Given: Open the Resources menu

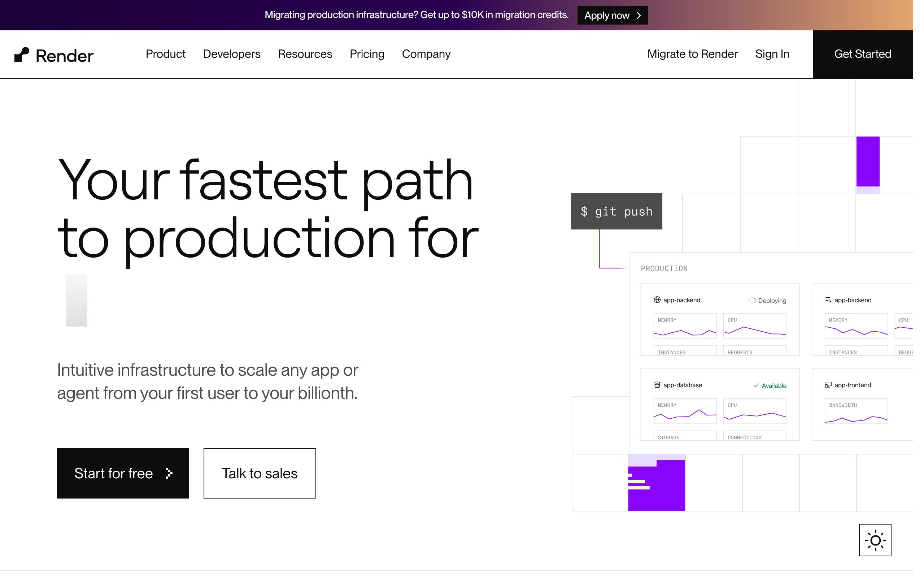Looking at the screenshot, I should pyautogui.click(x=305, y=54).
